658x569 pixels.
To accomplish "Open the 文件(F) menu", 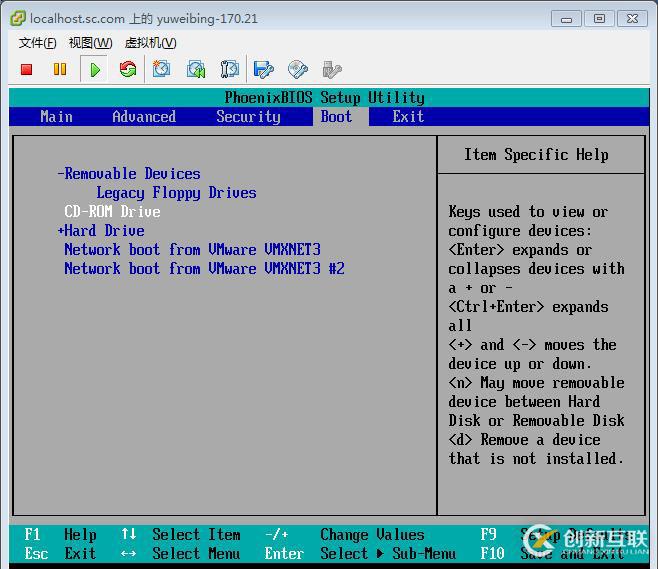I will click(x=37, y=43).
